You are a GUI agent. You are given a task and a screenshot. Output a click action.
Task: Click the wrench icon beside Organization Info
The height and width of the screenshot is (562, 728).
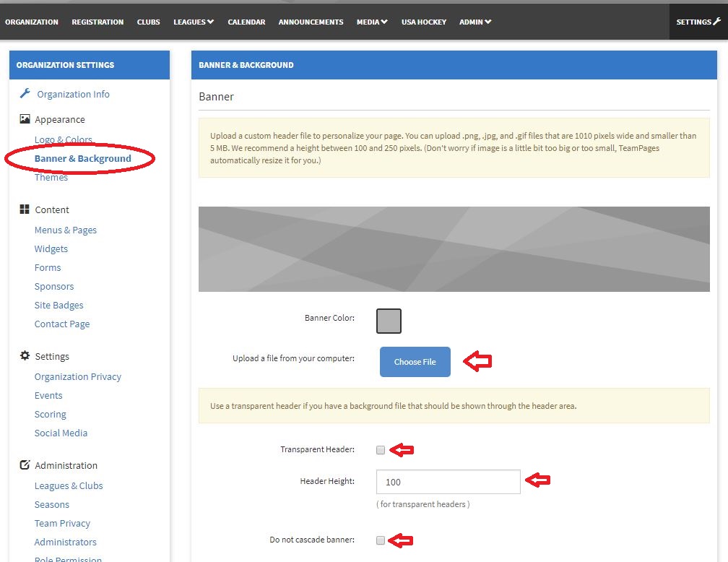point(25,93)
